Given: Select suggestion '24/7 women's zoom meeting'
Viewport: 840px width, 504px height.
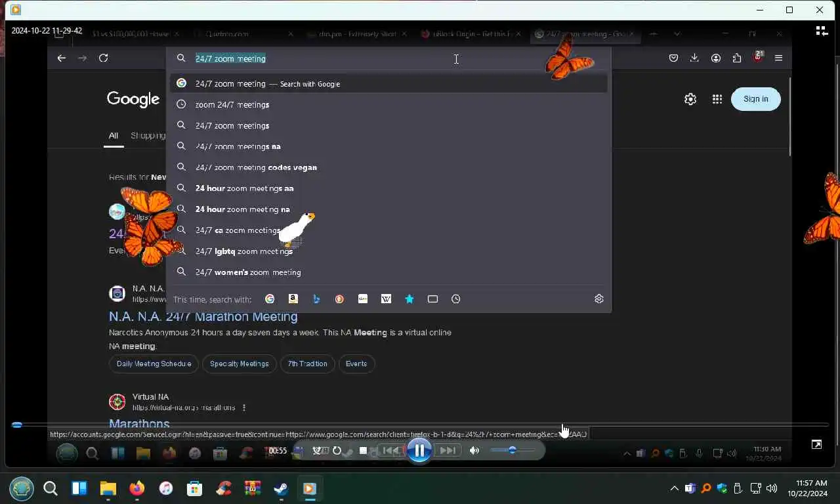Looking at the screenshot, I should click(388, 272).
